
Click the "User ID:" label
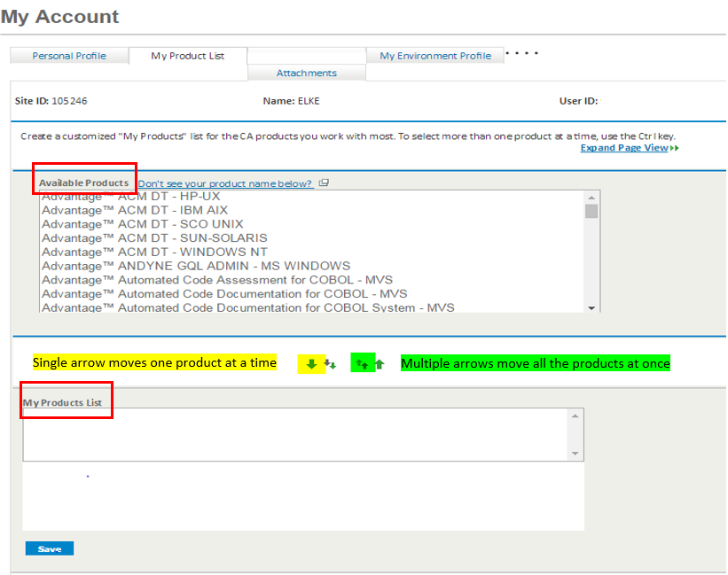click(578, 101)
